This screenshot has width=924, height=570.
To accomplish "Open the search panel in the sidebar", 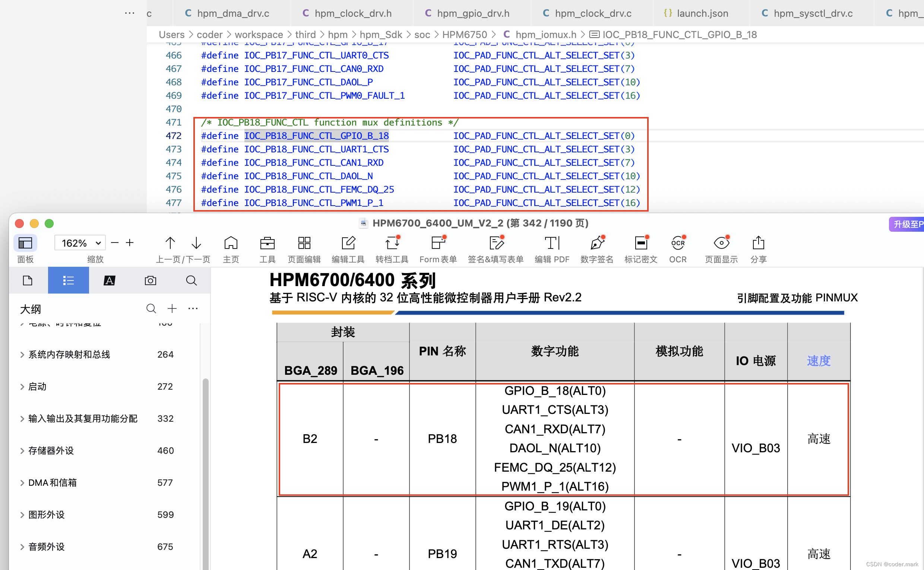I will point(192,280).
